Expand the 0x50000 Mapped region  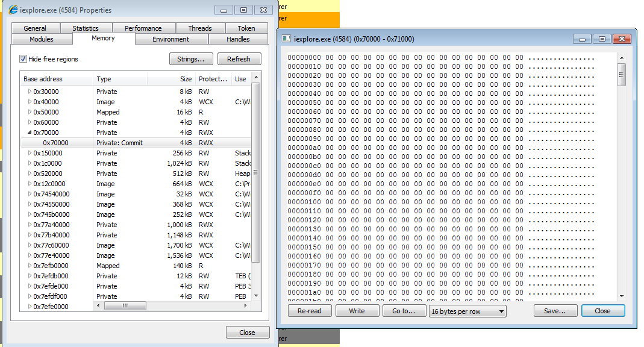pyautogui.click(x=30, y=111)
